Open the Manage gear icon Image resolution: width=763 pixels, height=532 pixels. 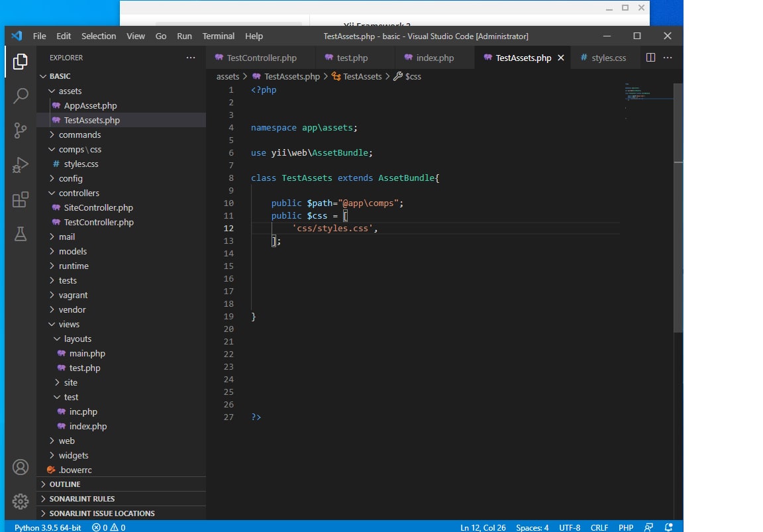(x=20, y=502)
